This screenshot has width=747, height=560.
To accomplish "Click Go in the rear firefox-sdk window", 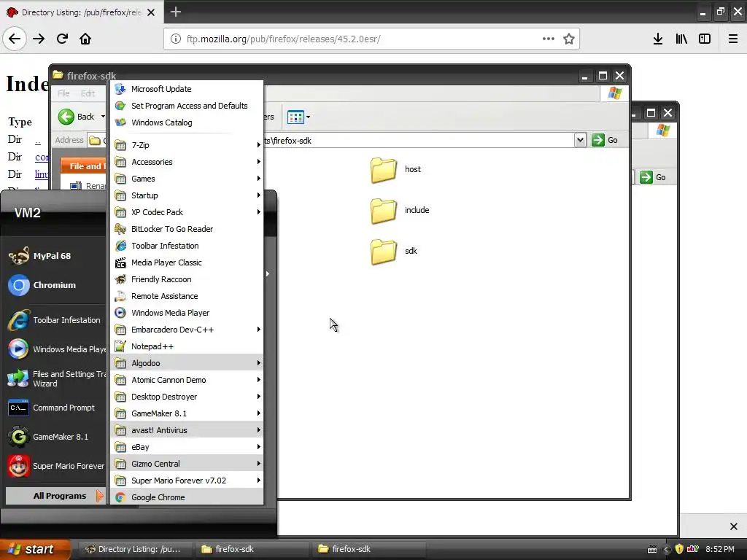I will click(653, 177).
